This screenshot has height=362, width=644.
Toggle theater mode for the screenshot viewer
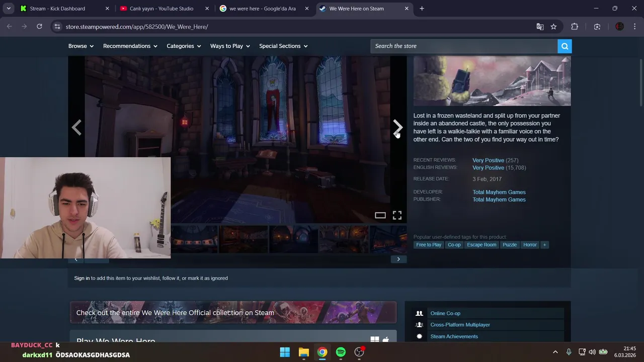[380, 215]
